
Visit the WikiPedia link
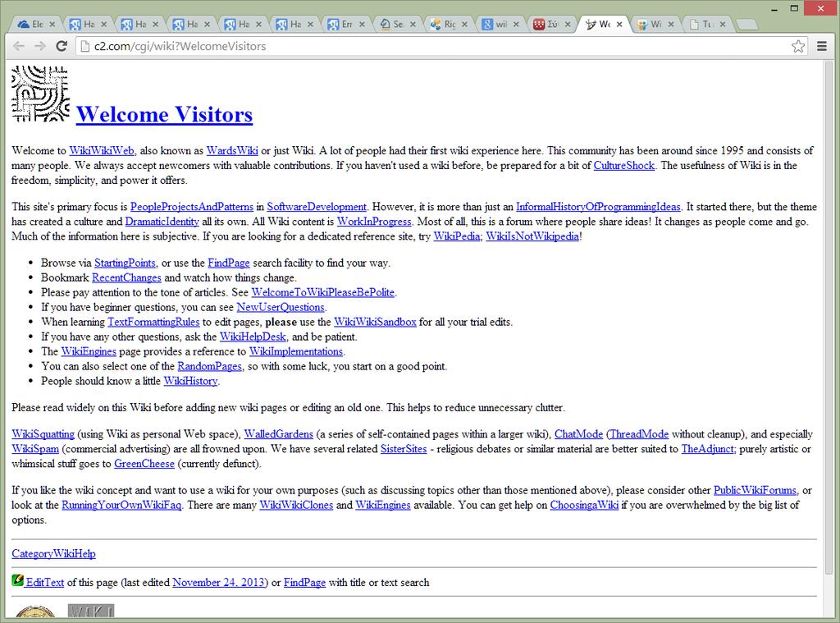[456, 236]
